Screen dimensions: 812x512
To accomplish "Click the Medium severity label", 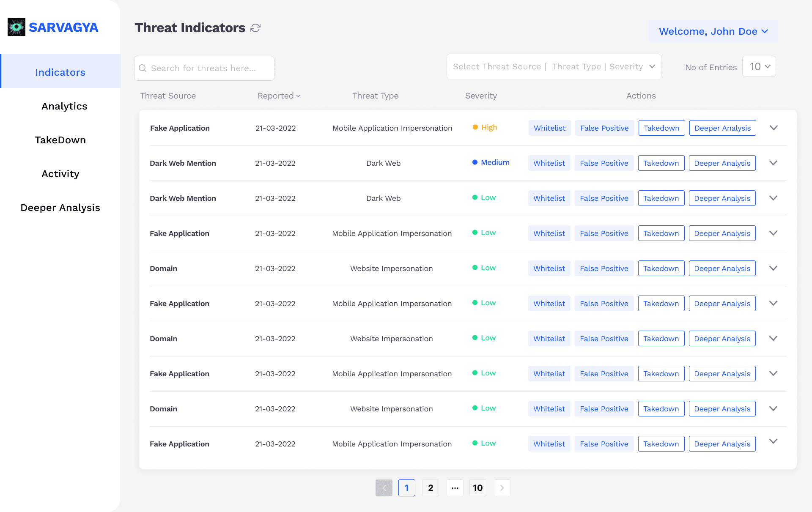I will pos(495,162).
